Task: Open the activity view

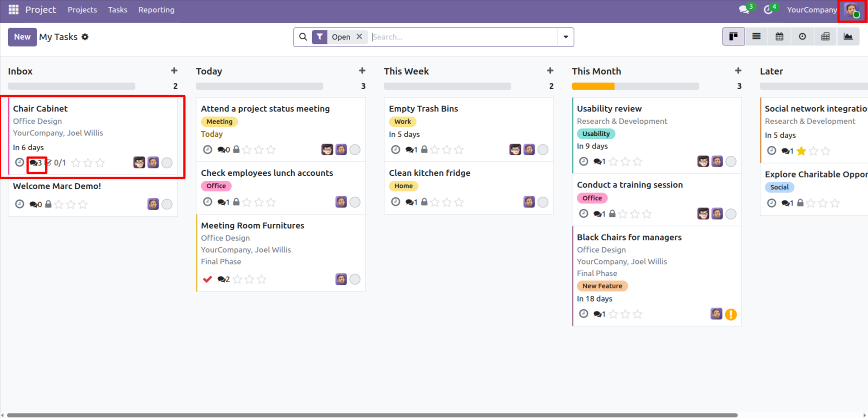Action: pos(802,37)
